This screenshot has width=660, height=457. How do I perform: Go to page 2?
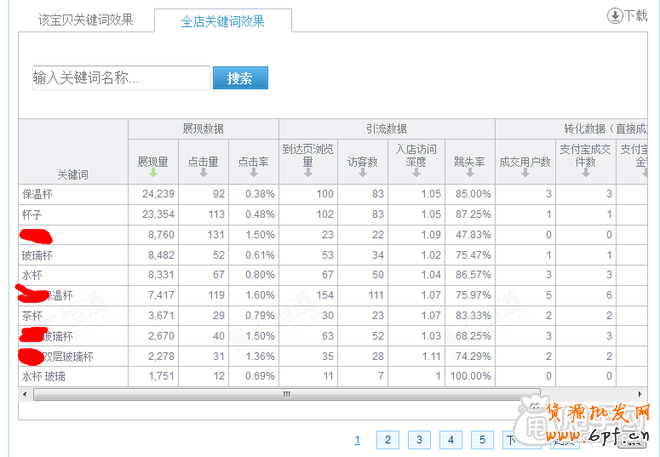[x=388, y=440]
